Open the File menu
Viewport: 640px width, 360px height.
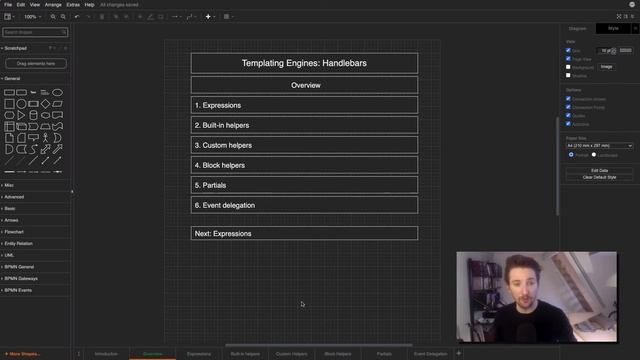8,5
